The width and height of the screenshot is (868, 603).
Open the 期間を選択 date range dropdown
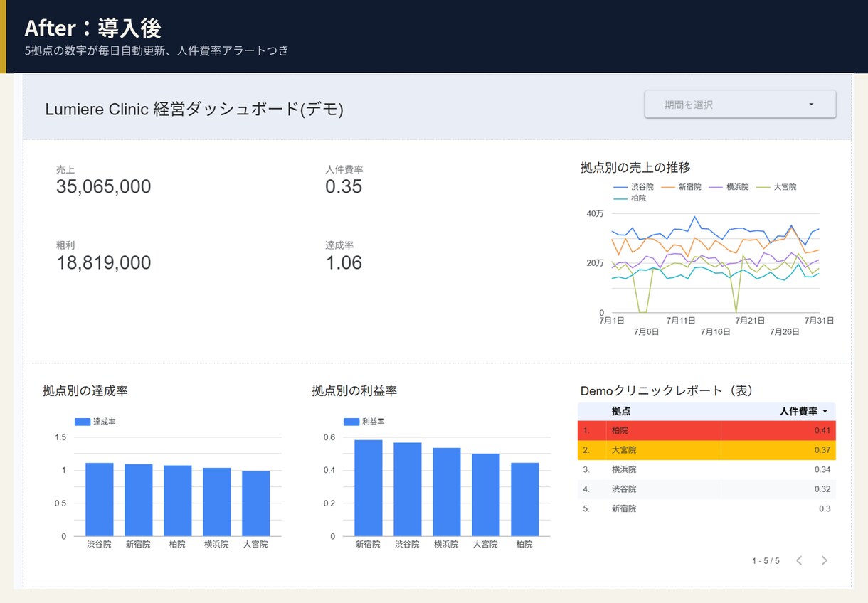tap(740, 105)
